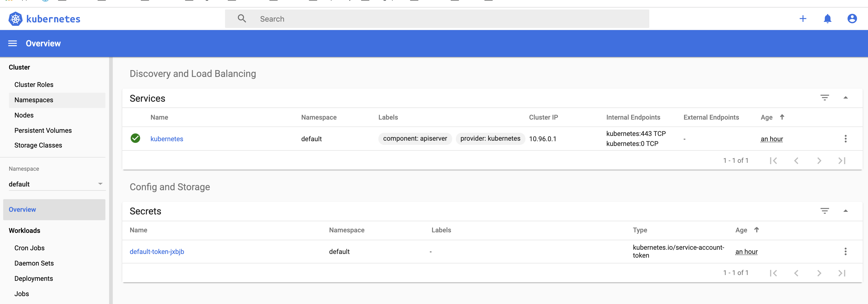
Task: Open the notifications bell
Action: pos(827,19)
